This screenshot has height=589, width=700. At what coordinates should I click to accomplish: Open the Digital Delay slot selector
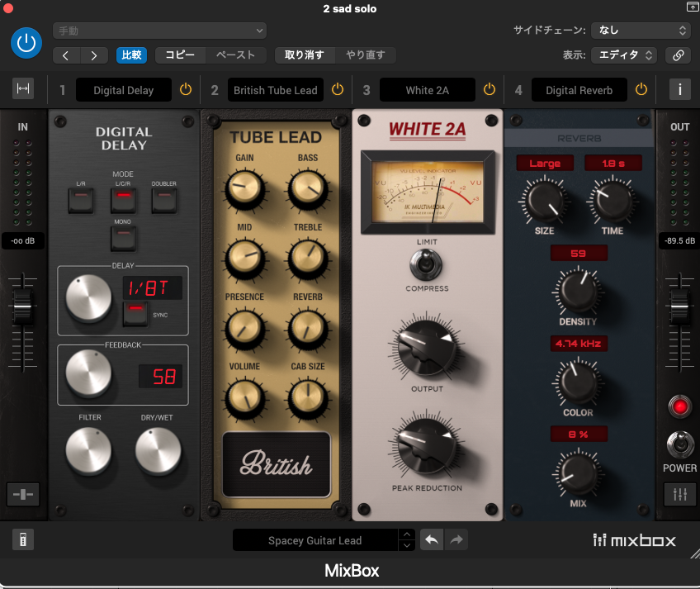coord(124,90)
